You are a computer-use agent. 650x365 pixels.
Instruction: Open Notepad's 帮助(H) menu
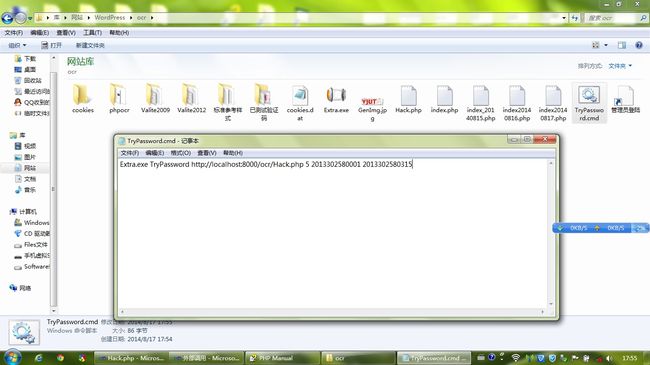[233, 153]
